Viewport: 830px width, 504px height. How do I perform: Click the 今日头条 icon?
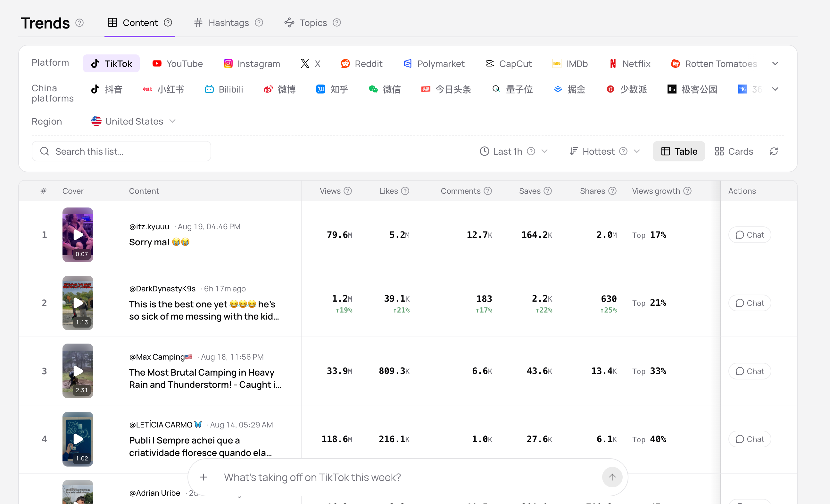pos(426,89)
